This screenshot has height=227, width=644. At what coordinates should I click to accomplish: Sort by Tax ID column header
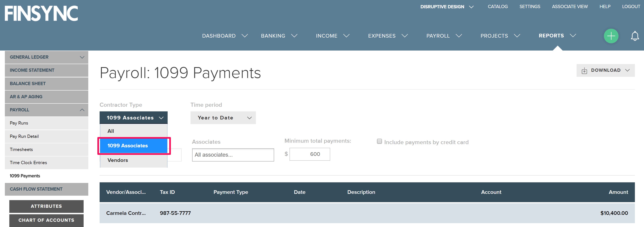(167, 192)
